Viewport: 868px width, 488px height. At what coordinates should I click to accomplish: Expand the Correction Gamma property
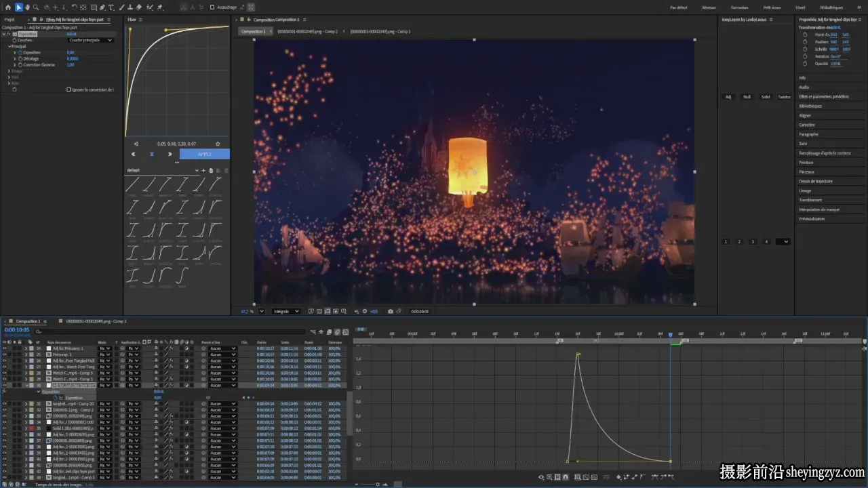[15, 64]
